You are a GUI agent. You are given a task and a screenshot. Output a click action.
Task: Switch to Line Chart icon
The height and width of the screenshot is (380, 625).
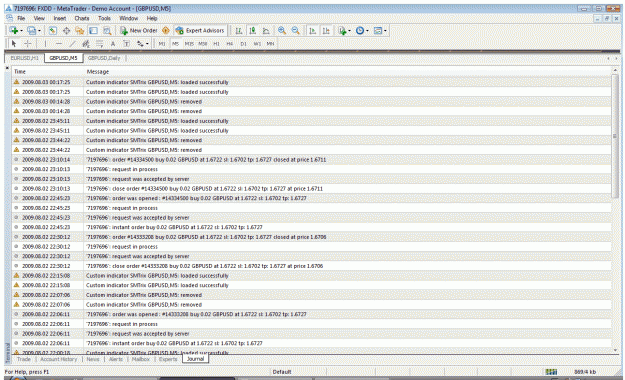point(266,31)
